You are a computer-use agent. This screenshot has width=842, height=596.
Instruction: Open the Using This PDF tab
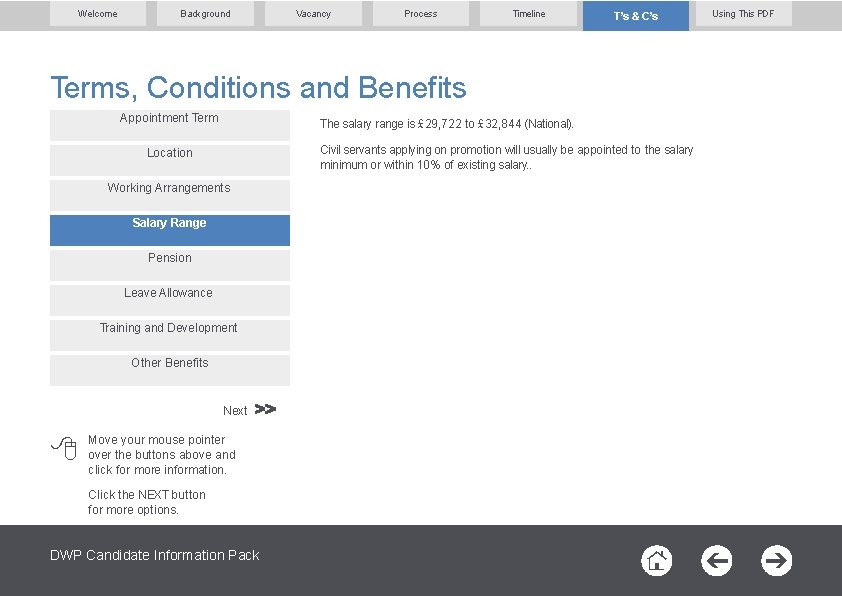pyautogui.click(x=743, y=13)
